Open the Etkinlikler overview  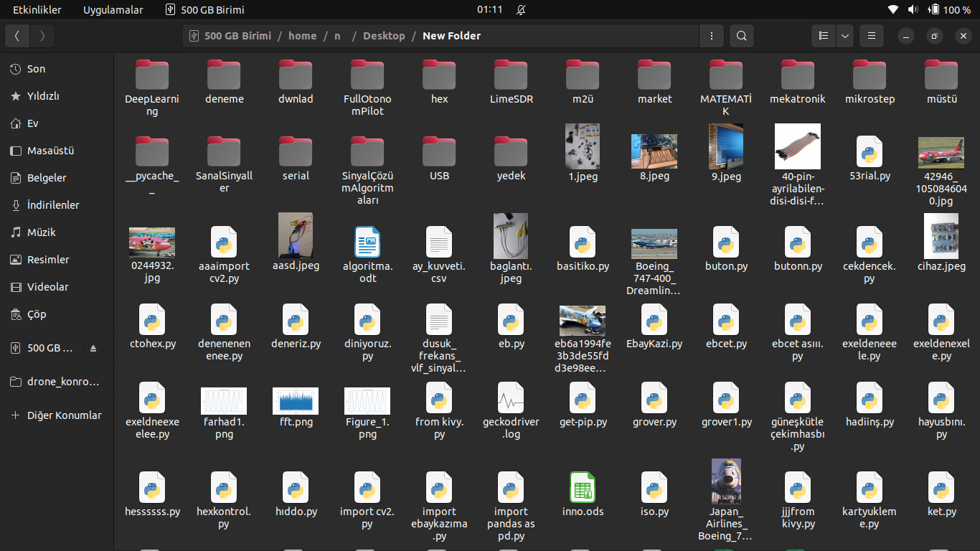coord(37,10)
